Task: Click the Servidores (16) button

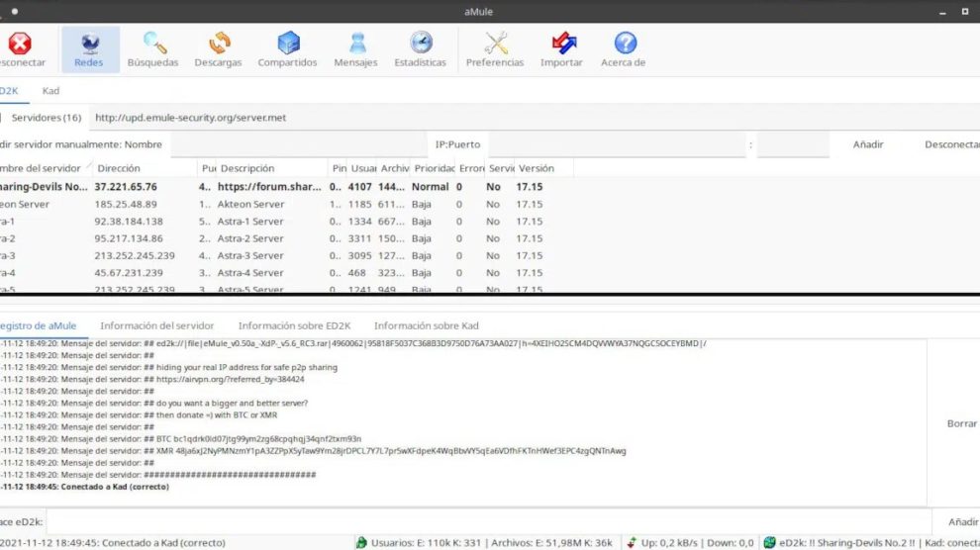Action: click(47, 118)
